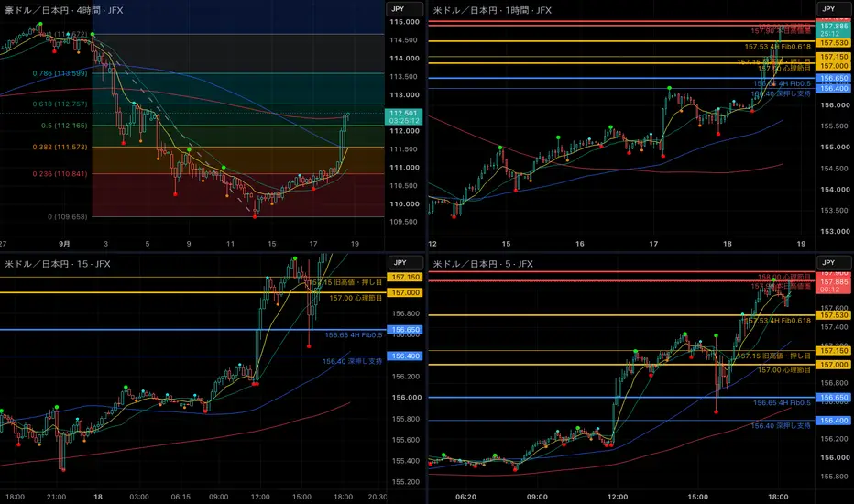Click the 156.400 blue price tag on 1-hour chart

(x=834, y=88)
